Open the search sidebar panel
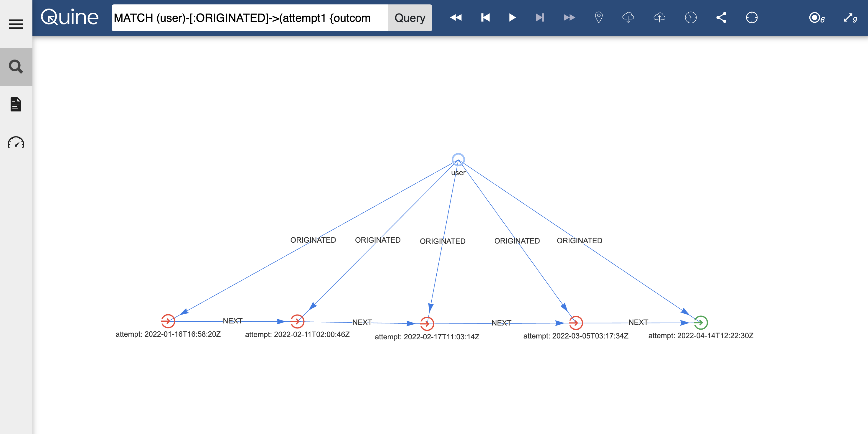The height and width of the screenshot is (434, 868). click(x=16, y=67)
